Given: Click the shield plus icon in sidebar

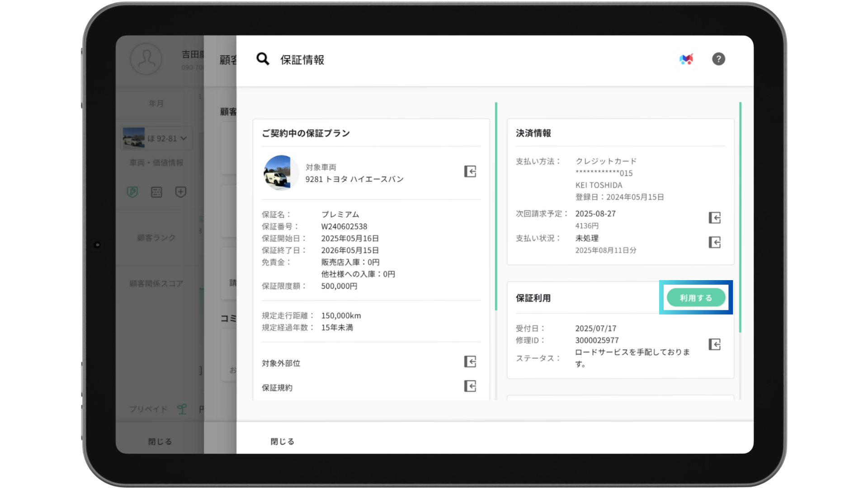Looking at the screenshot, I should point(180,192).
